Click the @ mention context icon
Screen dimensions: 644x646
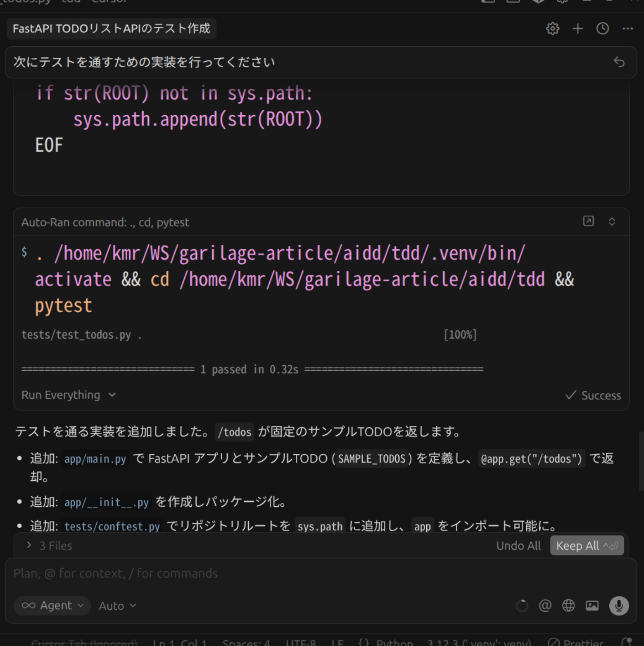[x=545, y=605]
